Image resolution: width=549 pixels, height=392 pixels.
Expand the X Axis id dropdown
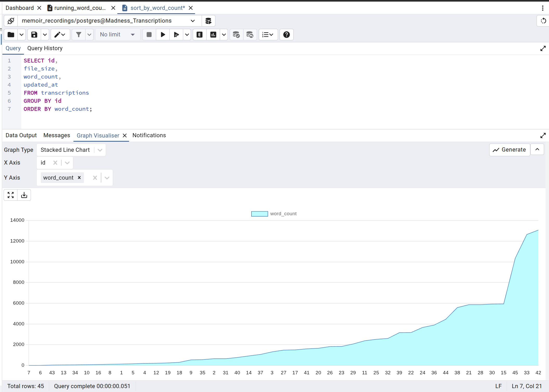coord(67,163)
